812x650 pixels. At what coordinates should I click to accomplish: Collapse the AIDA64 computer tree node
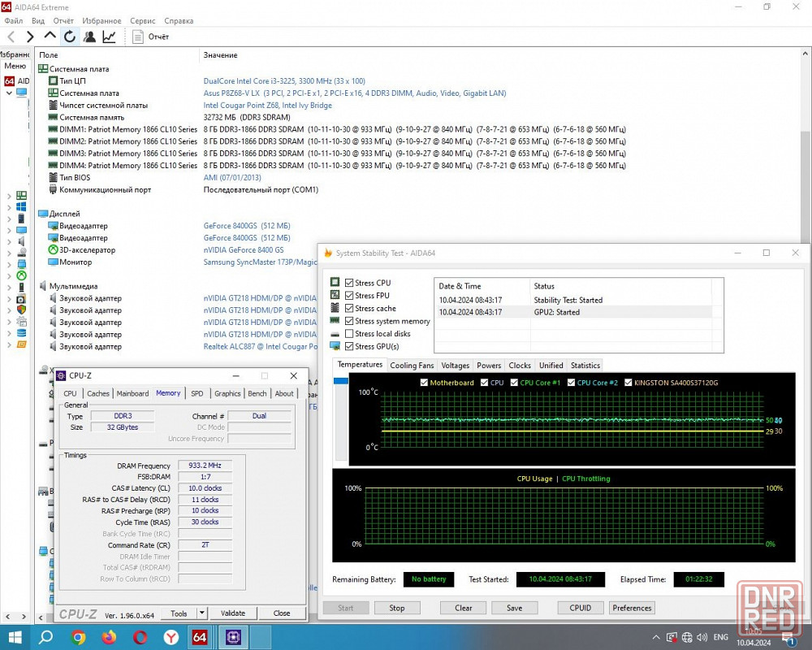pos(9,93)
